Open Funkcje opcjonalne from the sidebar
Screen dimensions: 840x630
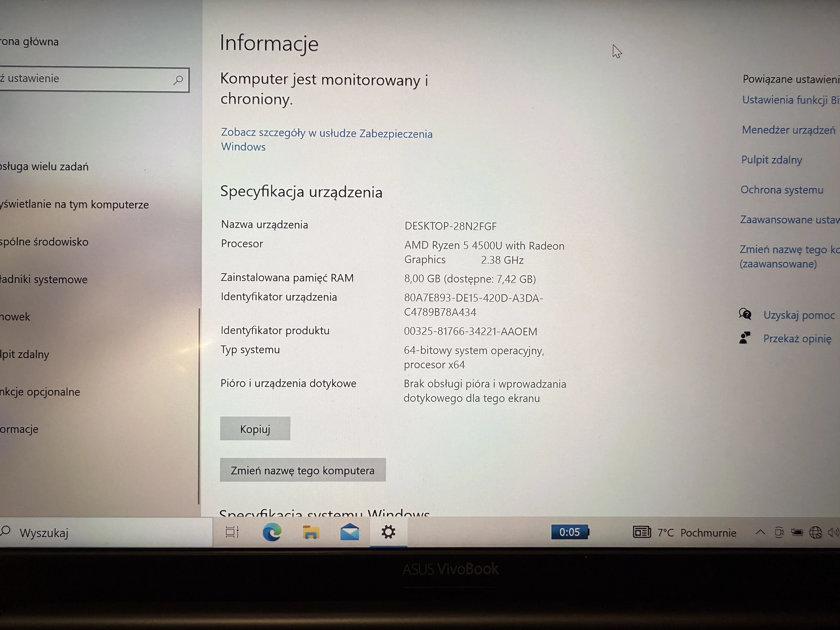click(40, 392)
